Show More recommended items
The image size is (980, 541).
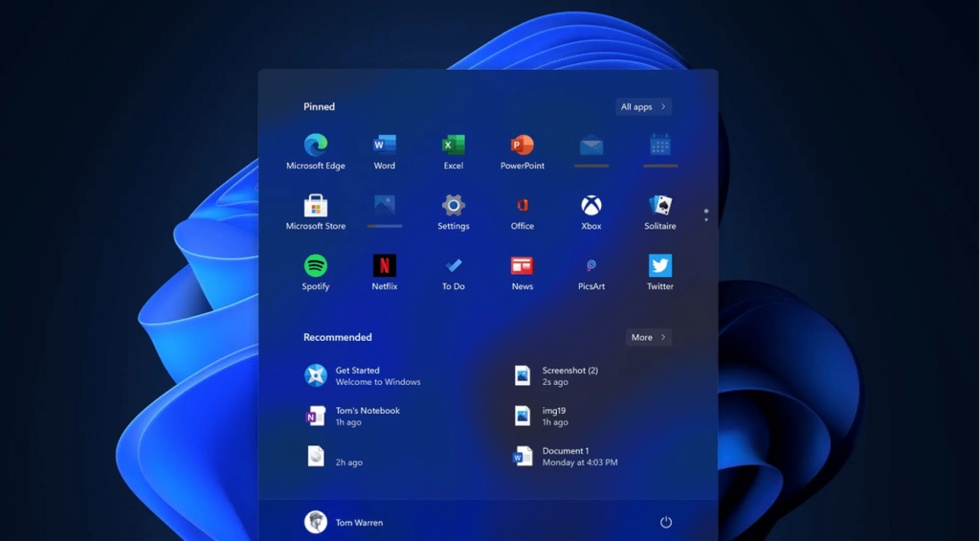[x=649, y=337]
